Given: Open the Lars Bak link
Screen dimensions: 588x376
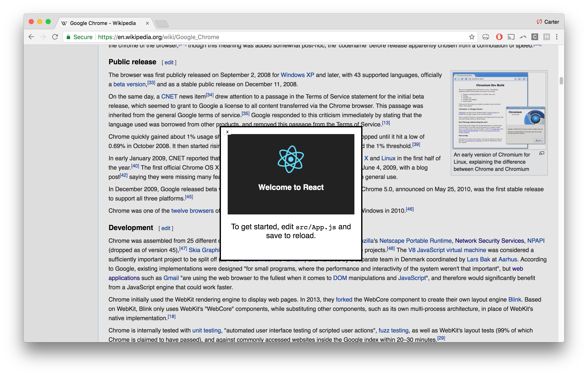Looking at the screenshot, I should [x=478, y=259].
